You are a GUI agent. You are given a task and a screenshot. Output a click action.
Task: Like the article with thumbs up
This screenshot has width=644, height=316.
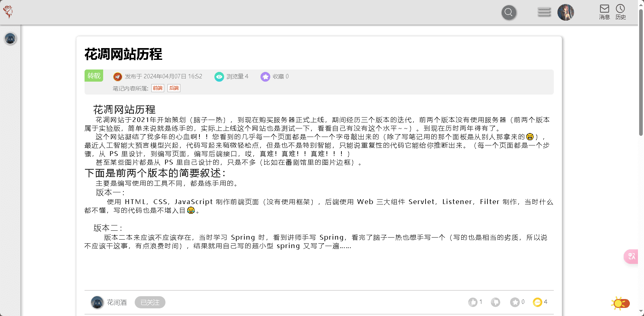(x=472, y=302)
